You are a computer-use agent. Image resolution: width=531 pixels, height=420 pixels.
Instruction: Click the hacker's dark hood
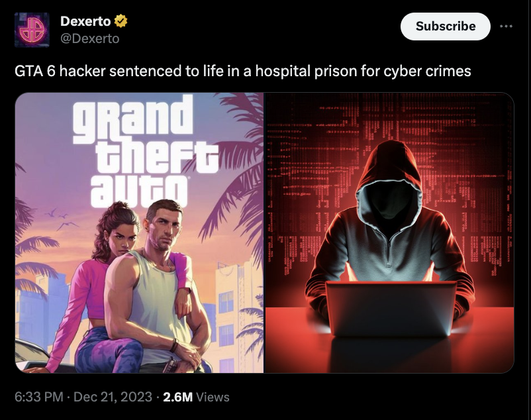pyautogui.click(x=389, y=183)
